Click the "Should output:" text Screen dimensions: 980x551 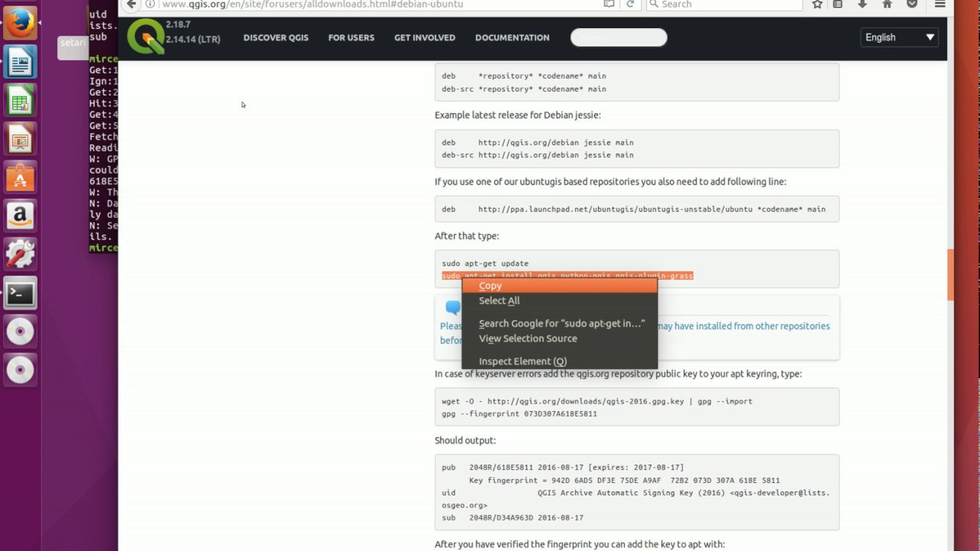click(465, 441)
